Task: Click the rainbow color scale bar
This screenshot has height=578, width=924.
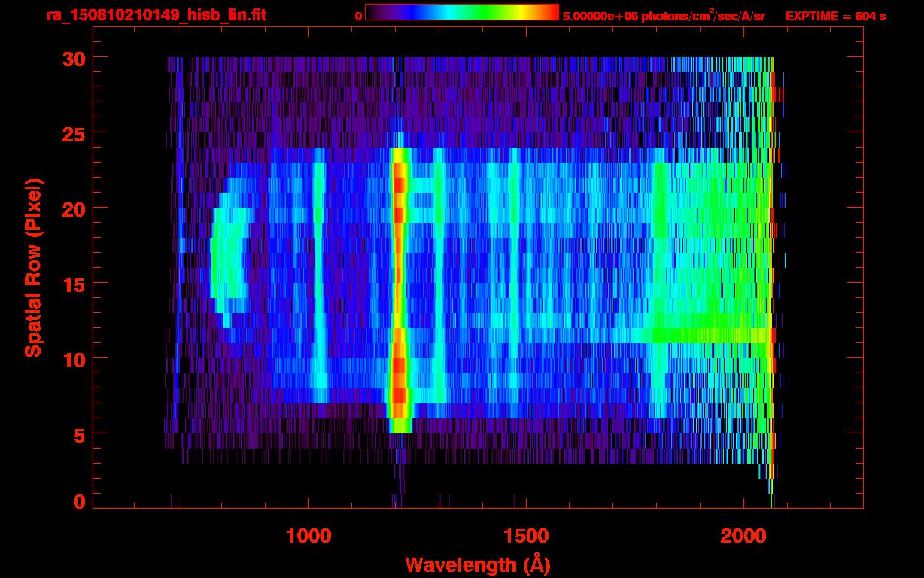Action: click(x=462, y=12)
